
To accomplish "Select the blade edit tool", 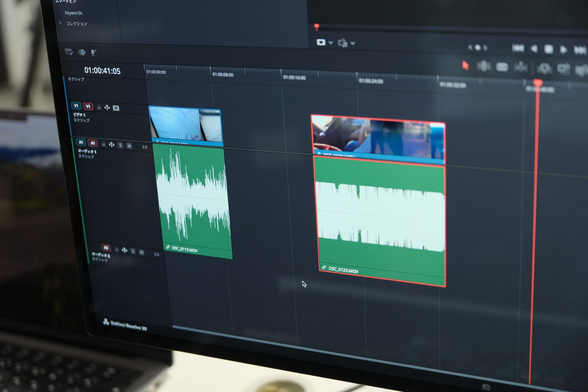I will pyautogui.click(x=521, y=67).
